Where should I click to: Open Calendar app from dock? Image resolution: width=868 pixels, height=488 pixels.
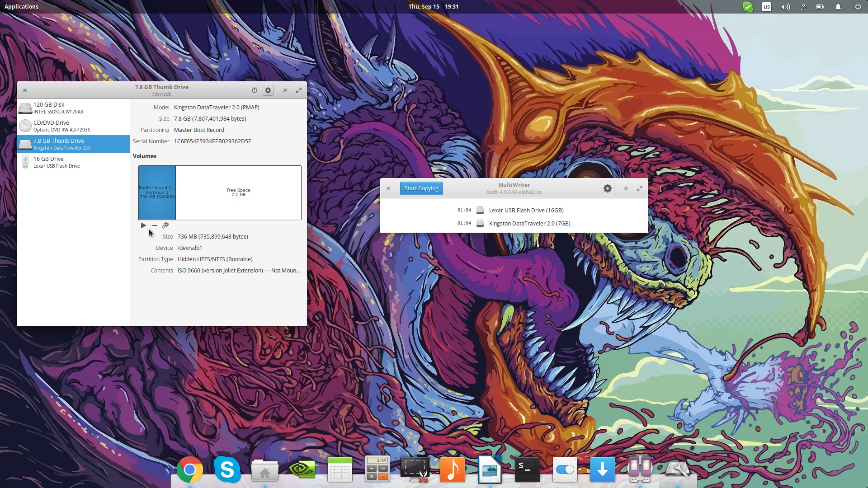point(340,469)
